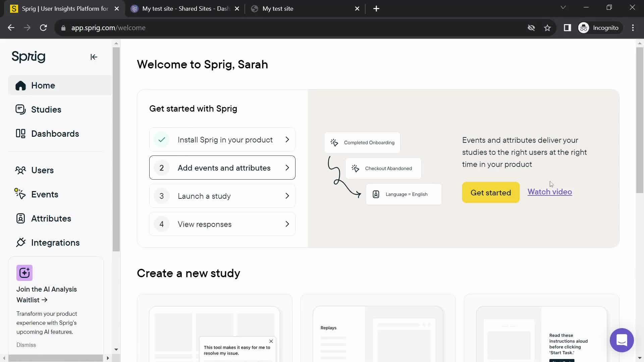Open the chat support widget

pos(622,340)
